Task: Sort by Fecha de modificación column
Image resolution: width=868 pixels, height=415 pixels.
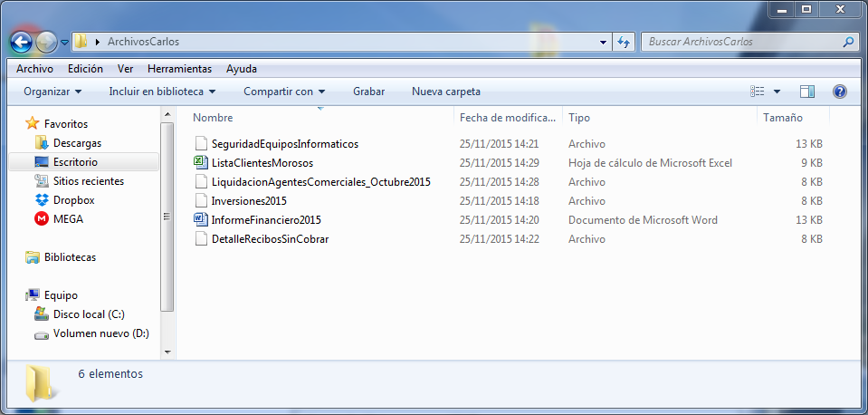Action: (x=508, y=118)
